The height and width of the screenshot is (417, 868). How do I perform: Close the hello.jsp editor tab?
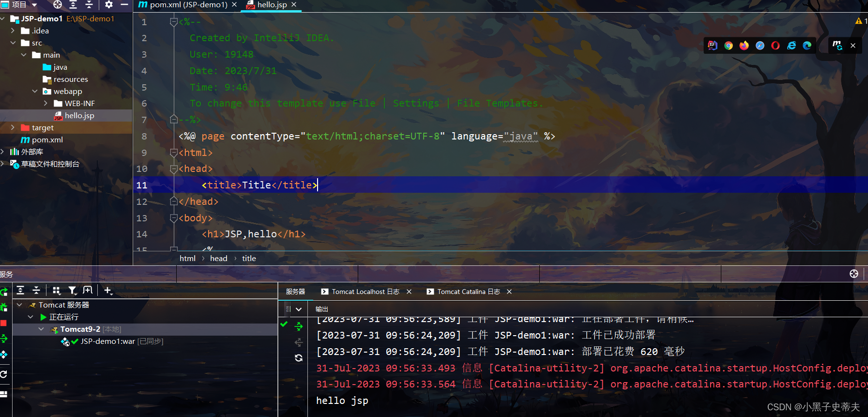click(294, 4)
